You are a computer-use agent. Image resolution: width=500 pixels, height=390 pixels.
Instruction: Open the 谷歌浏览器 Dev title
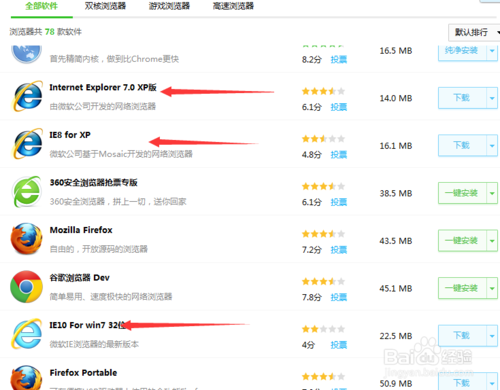coord(79,278)
